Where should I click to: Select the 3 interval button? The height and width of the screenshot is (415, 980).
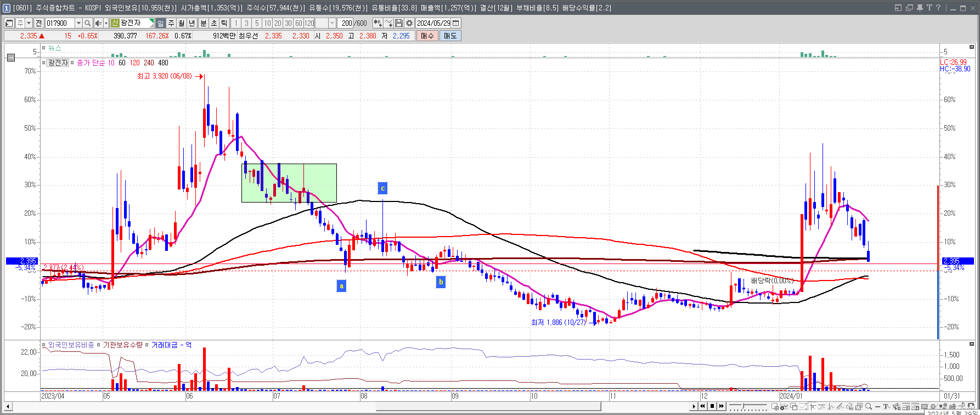pos(246,23)
